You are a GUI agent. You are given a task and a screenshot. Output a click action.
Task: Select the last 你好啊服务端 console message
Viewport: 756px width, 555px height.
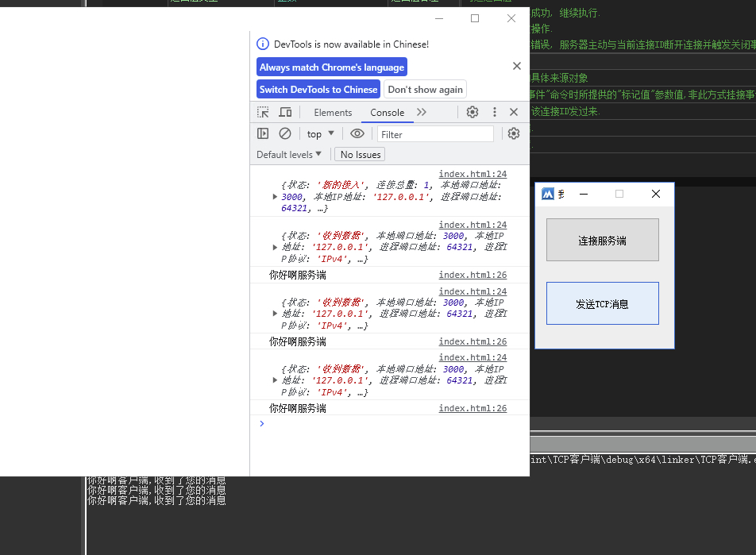tap(298, 408)
